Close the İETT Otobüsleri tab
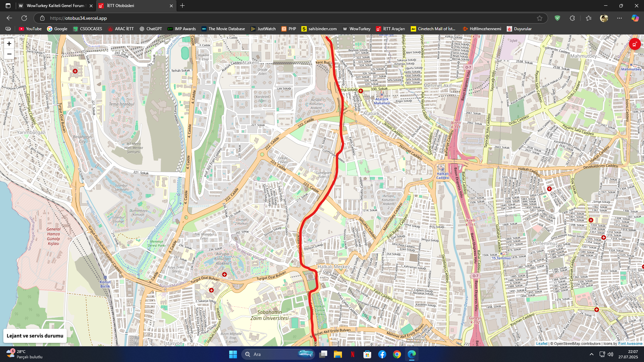644x362 pixels. click(x=171, y=6)
